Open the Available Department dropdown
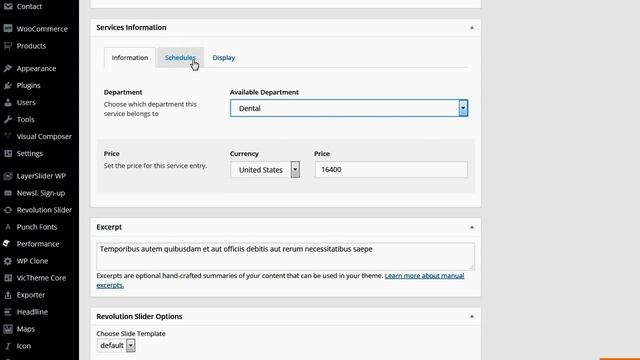This screenshot has width=640, height=360. click(x=349, y=108)
